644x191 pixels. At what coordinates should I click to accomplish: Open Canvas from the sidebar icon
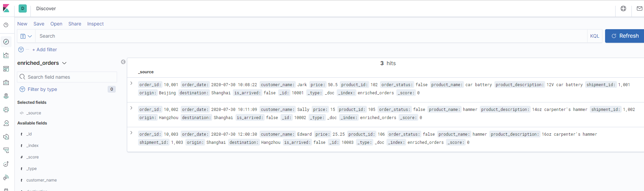pyautogui.click(x=6, y=82)
